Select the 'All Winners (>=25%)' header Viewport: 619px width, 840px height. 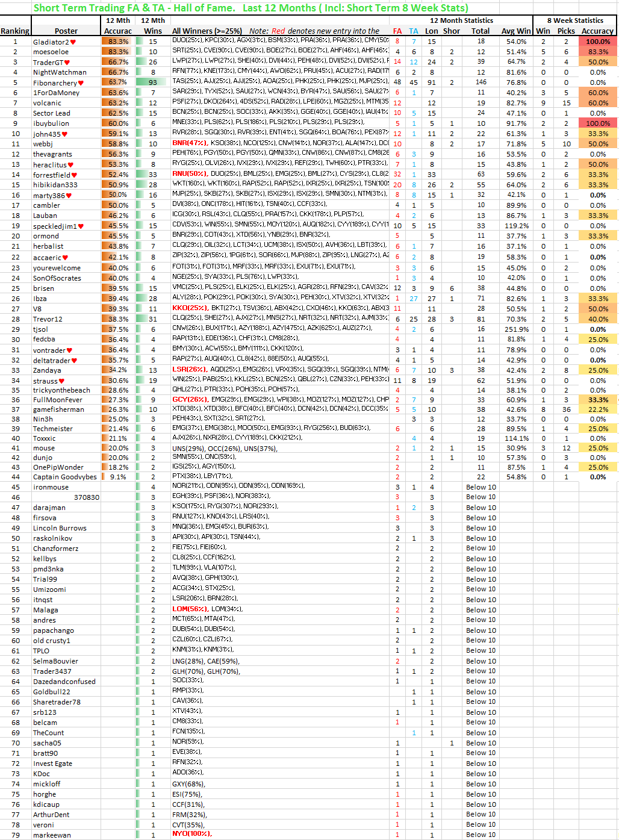[x=207, y=31]
